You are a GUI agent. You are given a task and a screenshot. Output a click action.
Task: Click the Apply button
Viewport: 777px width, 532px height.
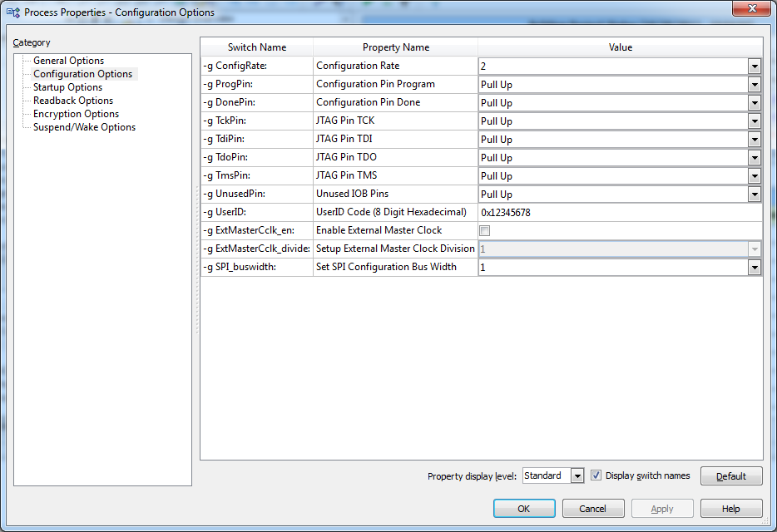coord(662,509)
